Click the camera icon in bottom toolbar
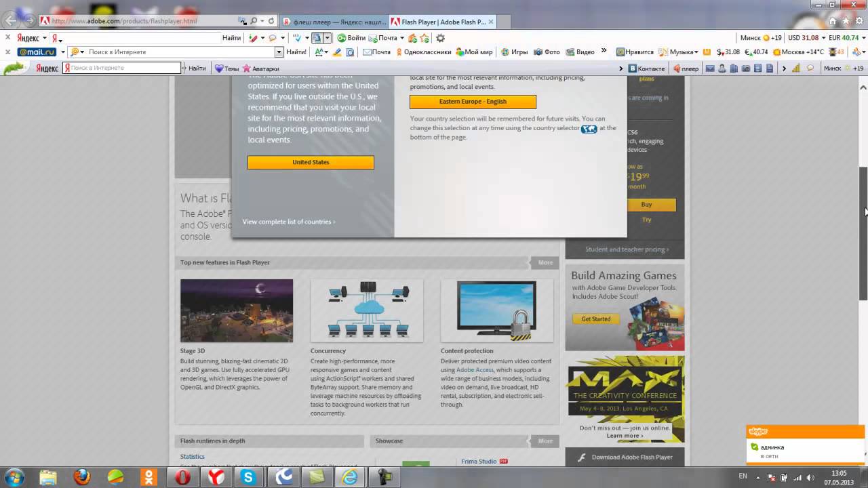868x488 pixels. [x=746, y=68]
